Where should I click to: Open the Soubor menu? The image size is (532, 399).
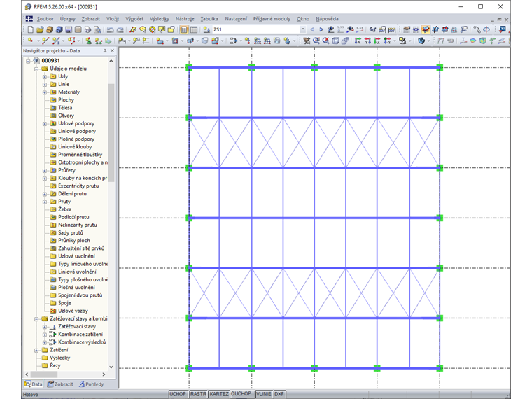click(45, 19)
